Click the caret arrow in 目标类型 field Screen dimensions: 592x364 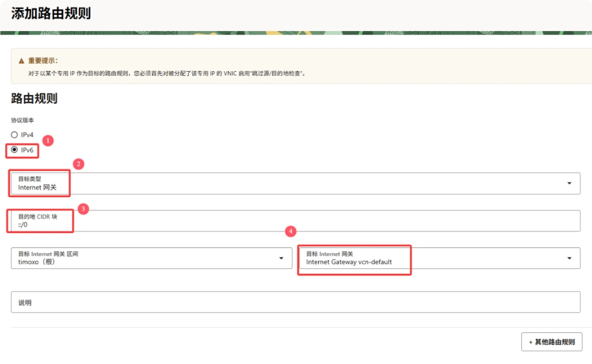click(569, 183)
